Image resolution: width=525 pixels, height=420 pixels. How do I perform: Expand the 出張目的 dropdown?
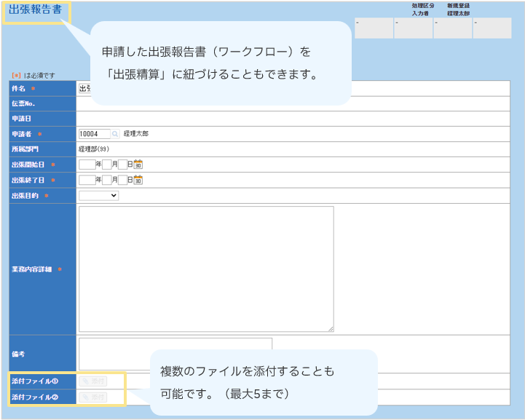tap(98, 195)
